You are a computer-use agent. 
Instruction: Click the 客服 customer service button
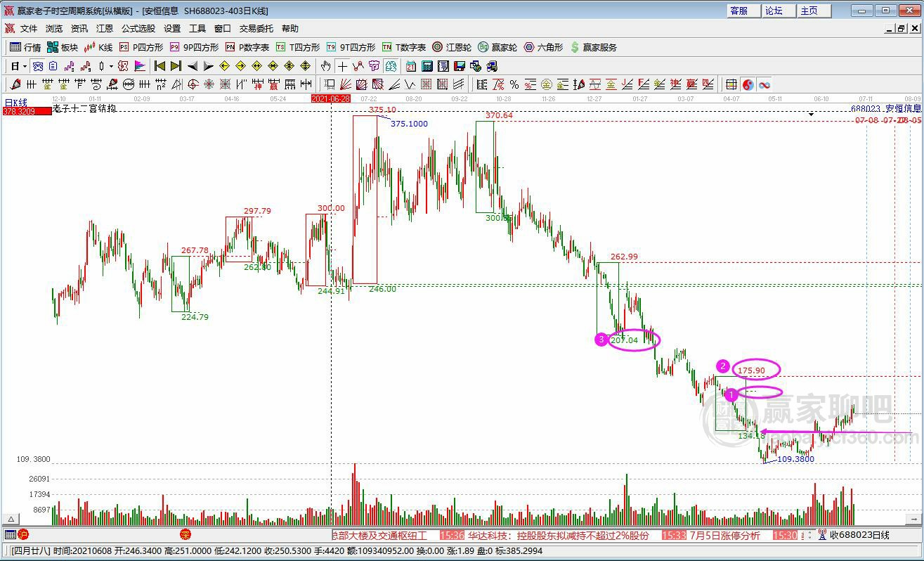(743, 11)
